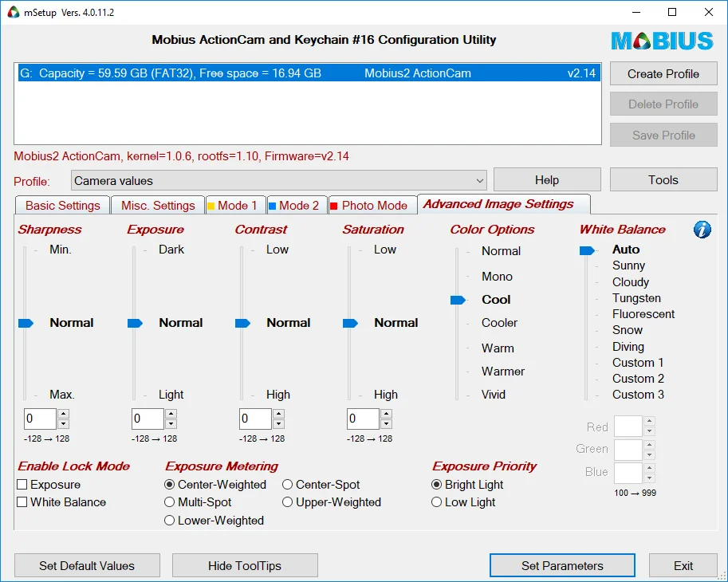Image resolution: width=728 pixels, height=582 pixels.
Task: Expand the Profile dropdown
Action: (x=480, y=180)
